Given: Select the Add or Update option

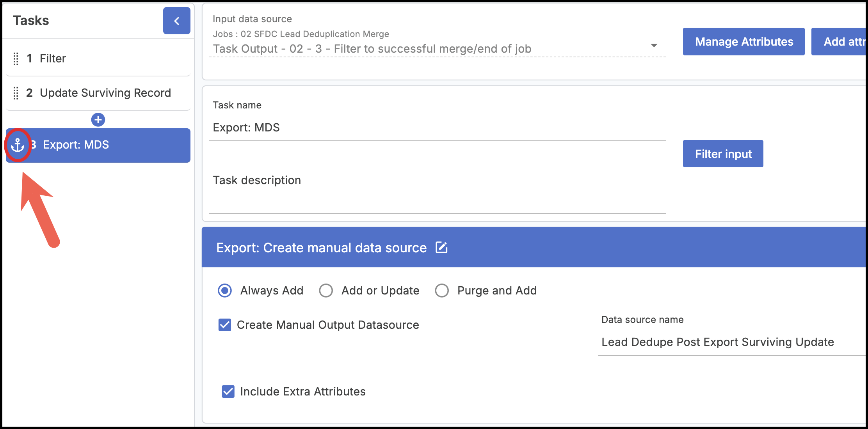Looking at the screenshot, I should click(x=326, y=291).
